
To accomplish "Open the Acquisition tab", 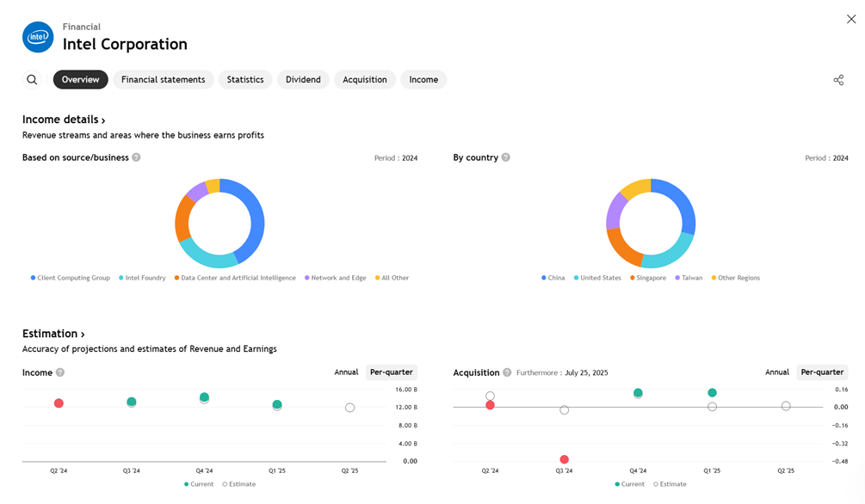I will tap(365, 79).
